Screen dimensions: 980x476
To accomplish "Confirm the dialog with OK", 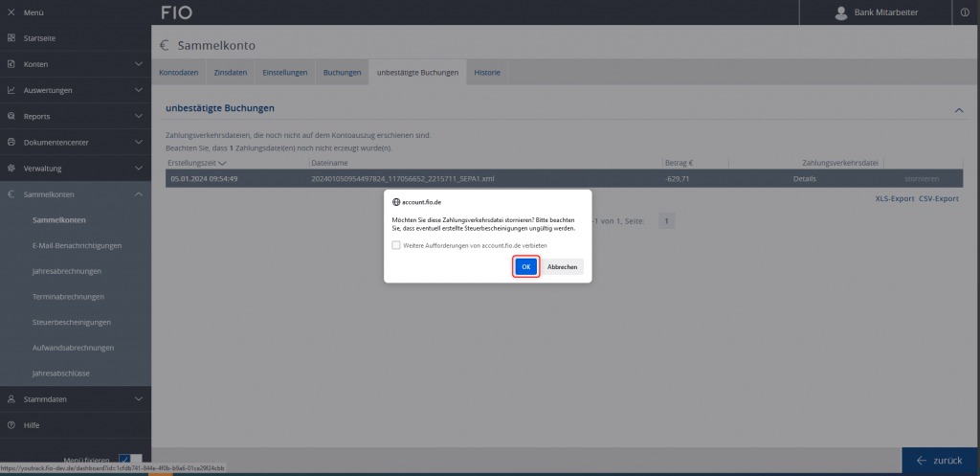I will point(525,266).
